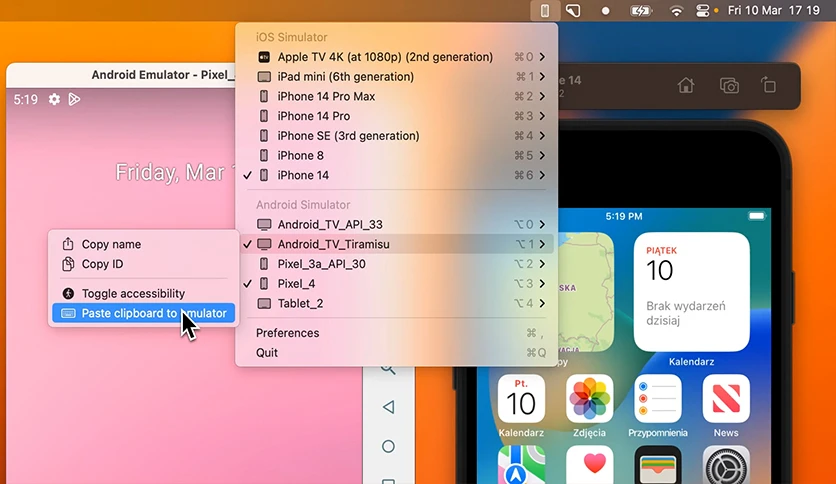Quit the simulator manager app

click(x=397, y=353)
